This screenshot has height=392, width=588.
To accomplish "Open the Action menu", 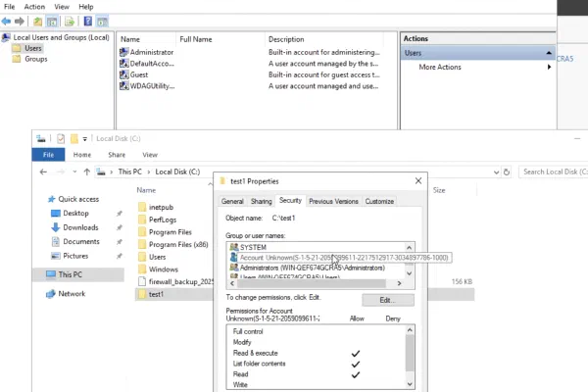I will click(x=34, y=7).
